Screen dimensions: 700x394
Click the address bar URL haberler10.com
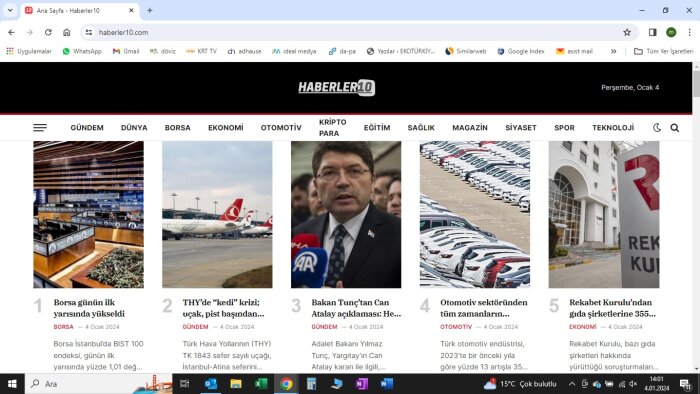click(124, 32)
